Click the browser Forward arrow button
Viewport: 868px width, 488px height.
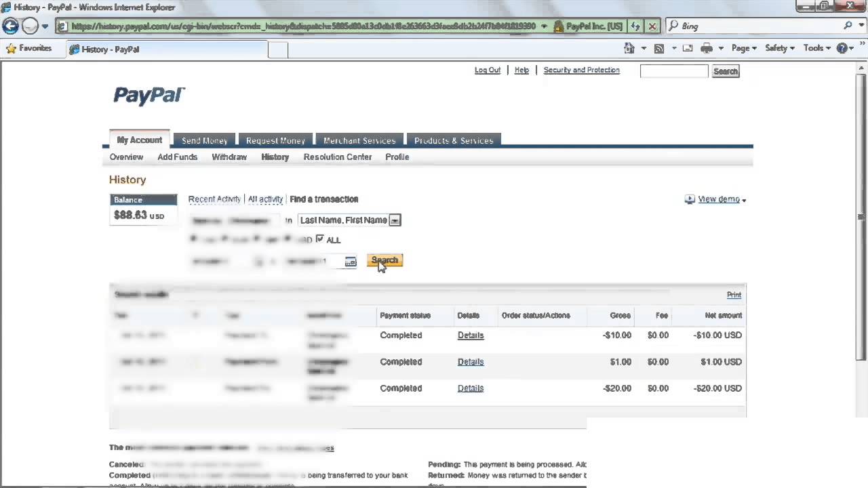pyautogui.click(x=30, y=26)
